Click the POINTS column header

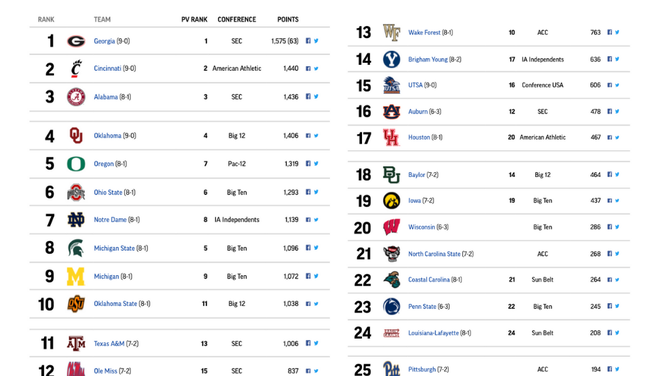[x=288, y=20]
